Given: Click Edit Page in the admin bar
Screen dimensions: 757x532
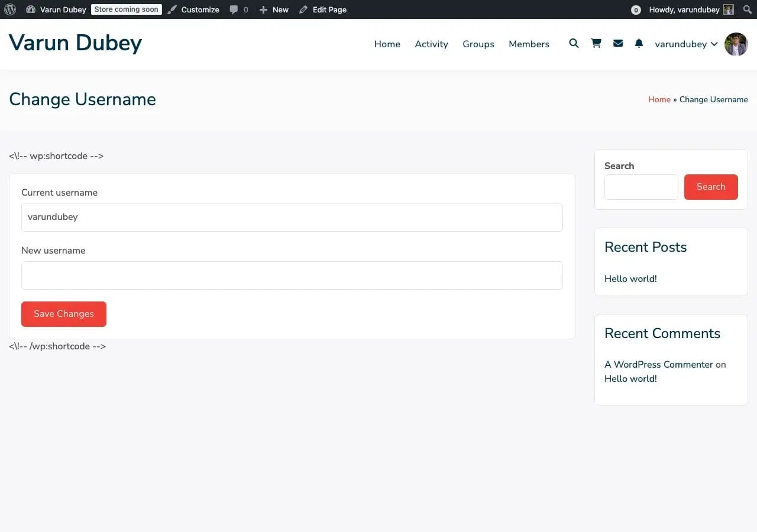Looking at the screenshot, I should (x=323, y=9).
